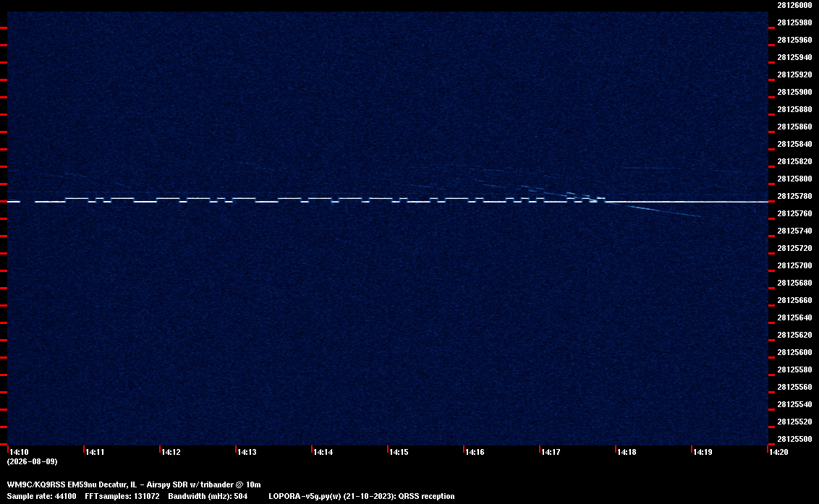The width and height of the screenshot is (819, 504).
Task: Click the 14:20 time label
Action: [x=778, y=452]
